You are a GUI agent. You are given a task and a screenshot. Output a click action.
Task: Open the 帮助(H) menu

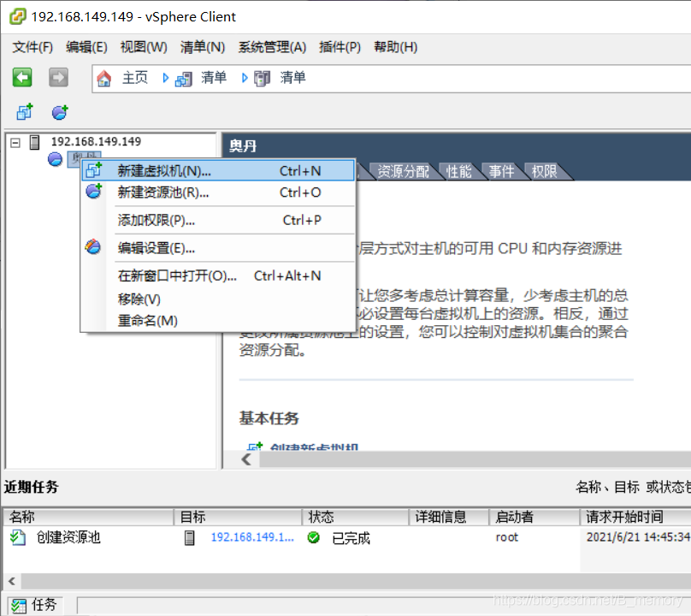point(396,47)
